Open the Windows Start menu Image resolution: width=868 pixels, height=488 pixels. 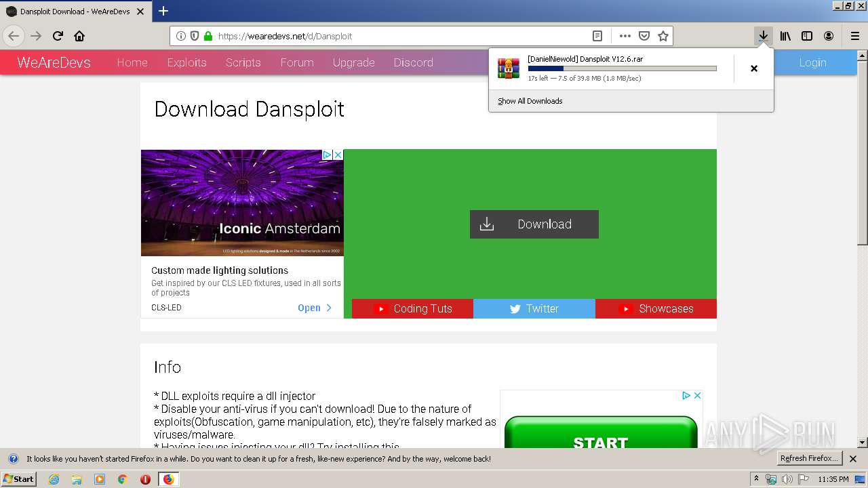tap(18, 479)
